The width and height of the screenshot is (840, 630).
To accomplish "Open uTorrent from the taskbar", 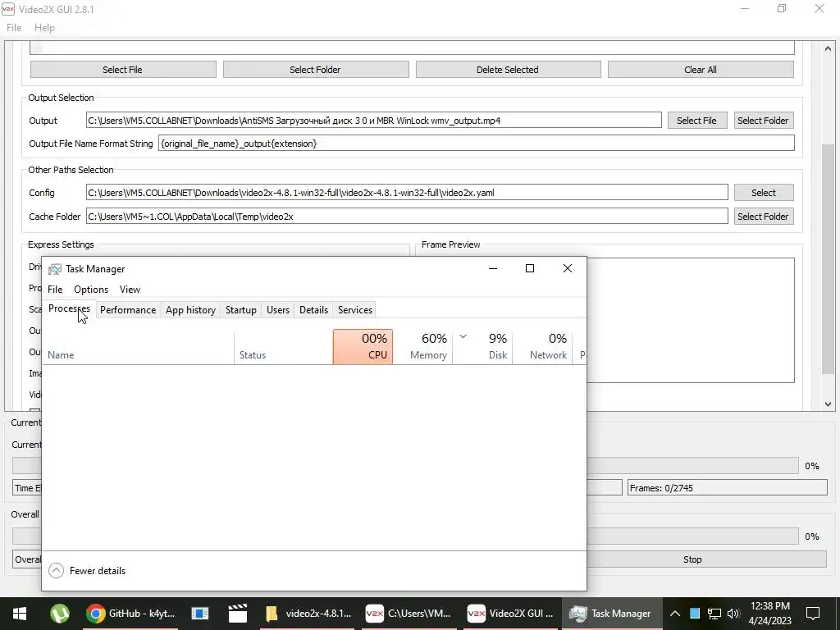I will point(59,614).
